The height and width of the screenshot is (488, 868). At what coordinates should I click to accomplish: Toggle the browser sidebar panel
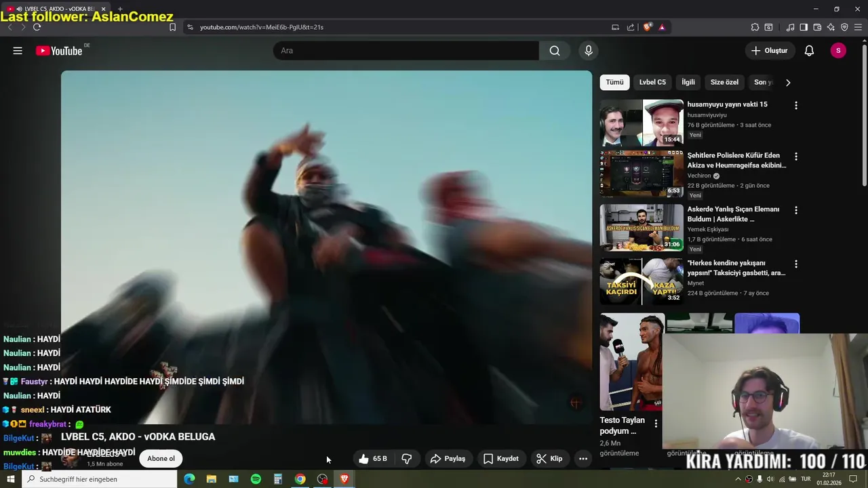tap(804, 27)
